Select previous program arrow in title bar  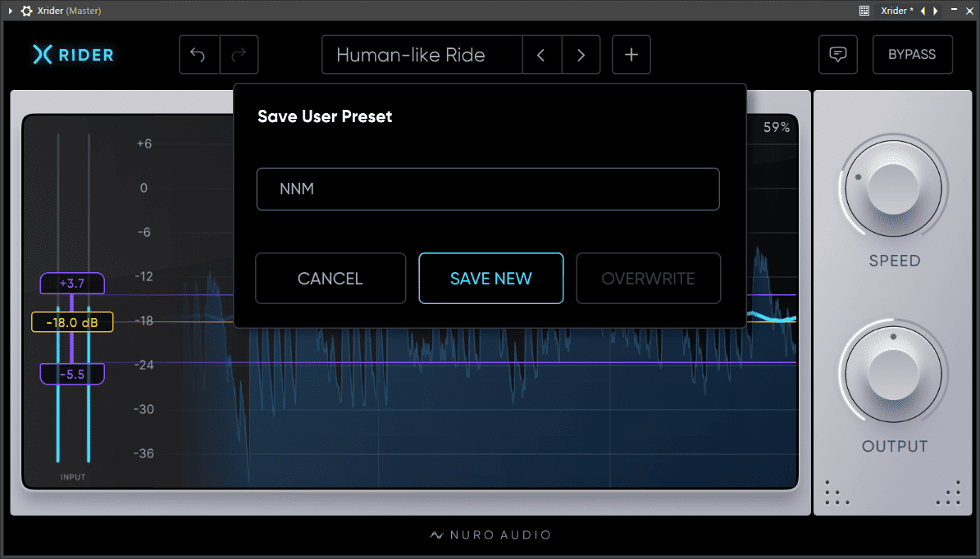click(923, 11)
